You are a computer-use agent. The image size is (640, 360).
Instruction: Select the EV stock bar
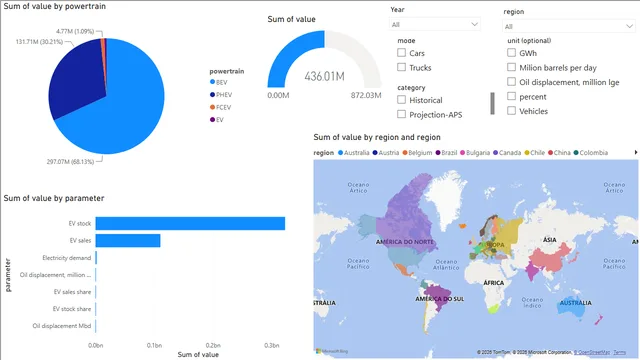click(190, 223)
